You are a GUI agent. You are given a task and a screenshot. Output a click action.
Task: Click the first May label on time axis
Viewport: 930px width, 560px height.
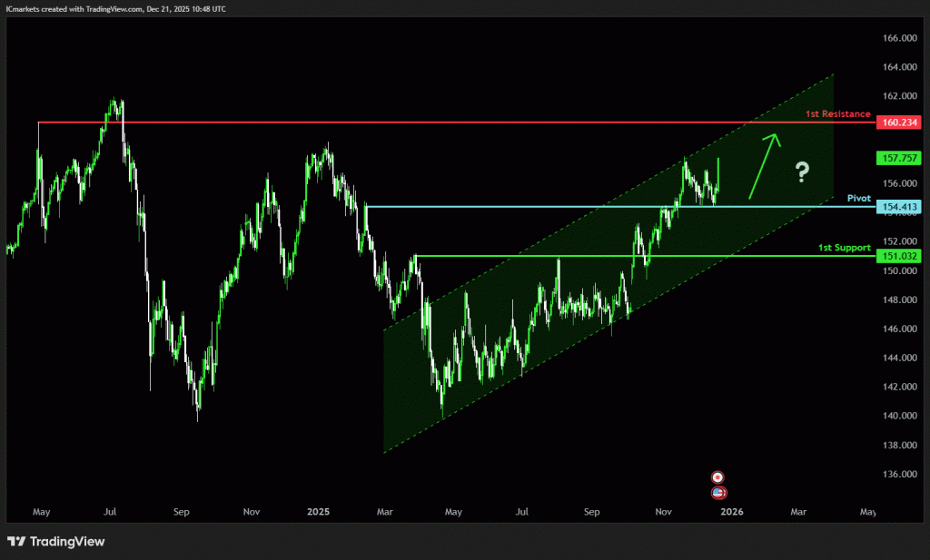[41, 512]
